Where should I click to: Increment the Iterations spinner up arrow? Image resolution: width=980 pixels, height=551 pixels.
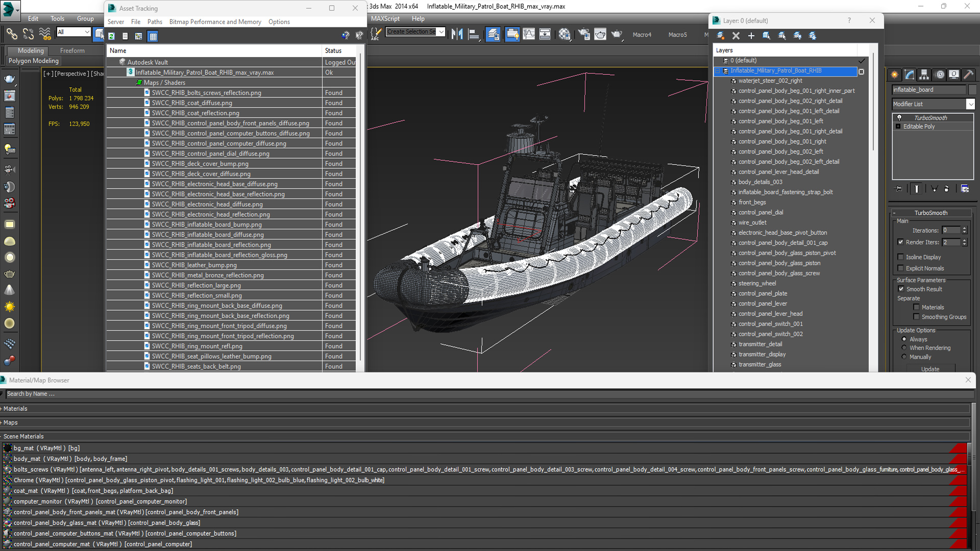(964, 229)
